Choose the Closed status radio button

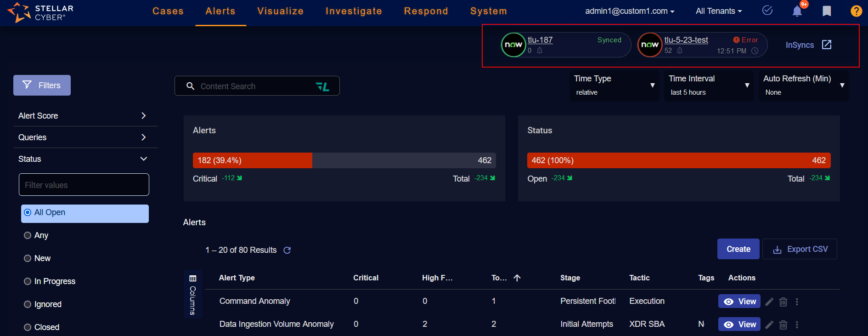[28, 327]
